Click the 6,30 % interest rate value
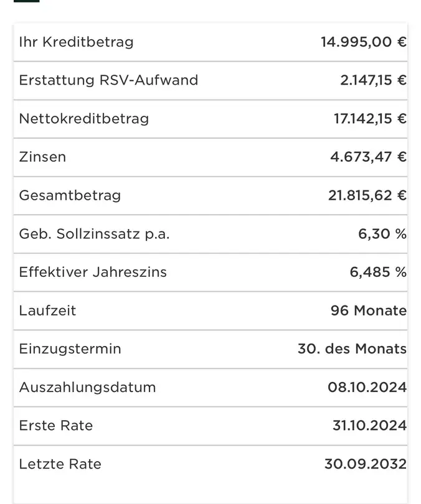The width and height of the screenshot is (421, 504). pyautogui.click(x=382, y=234)
